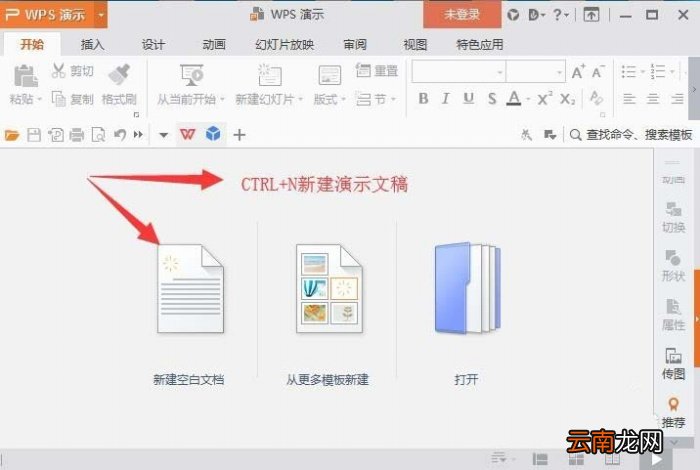The height and width of the screenshot is (470, 700).
Task: Toggle Subscript formatting
Action: [x=568, y=99]
